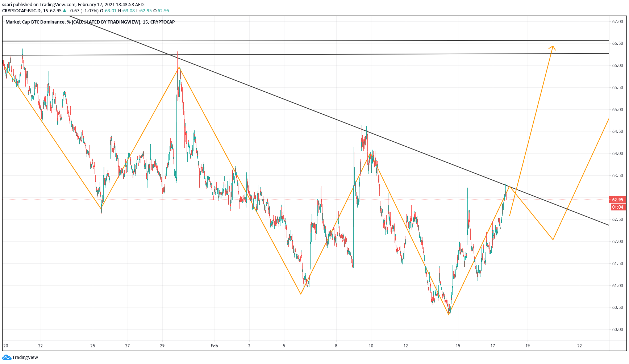This screenshot has width=629, height=364.
Task: Click the 65.50 price axis label
Action: click(617, 88)
